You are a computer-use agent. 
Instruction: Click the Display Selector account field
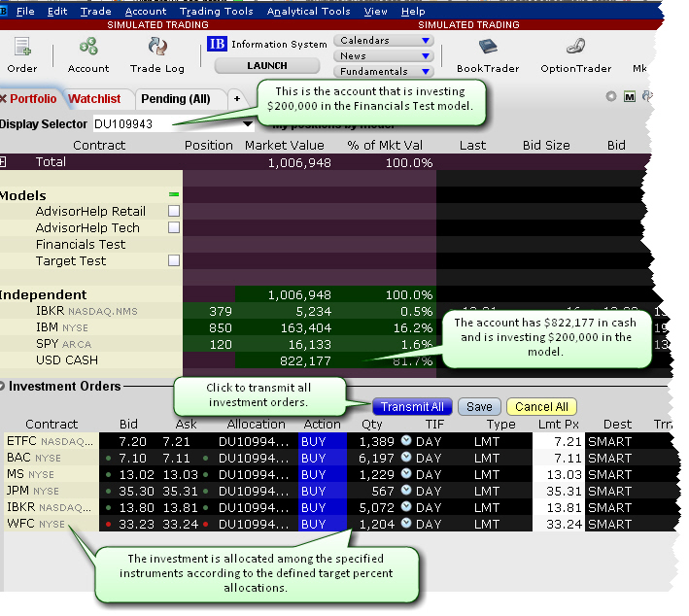click(x=173, y=124)
